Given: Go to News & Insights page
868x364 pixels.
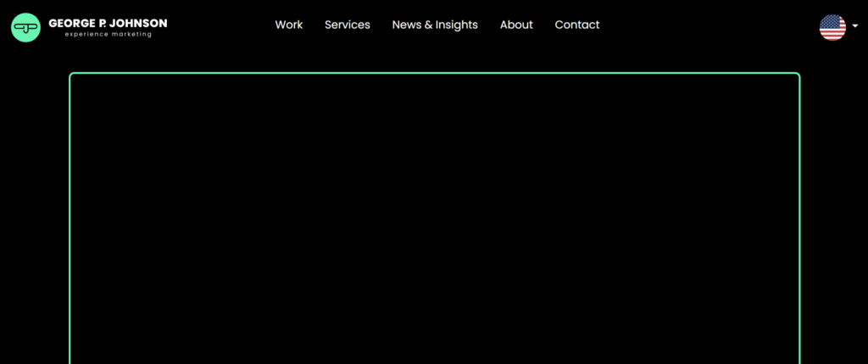Looking at the screenshot, I should [435, 25].
